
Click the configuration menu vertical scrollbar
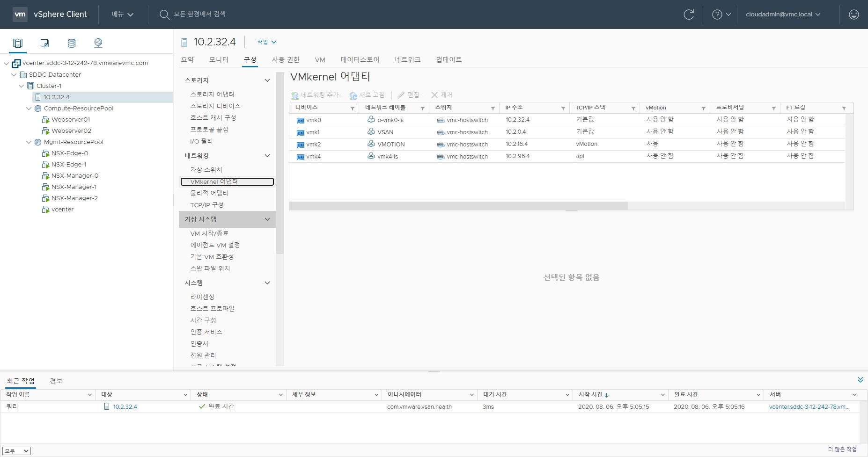pyautogui.click(x=280, y=163)
